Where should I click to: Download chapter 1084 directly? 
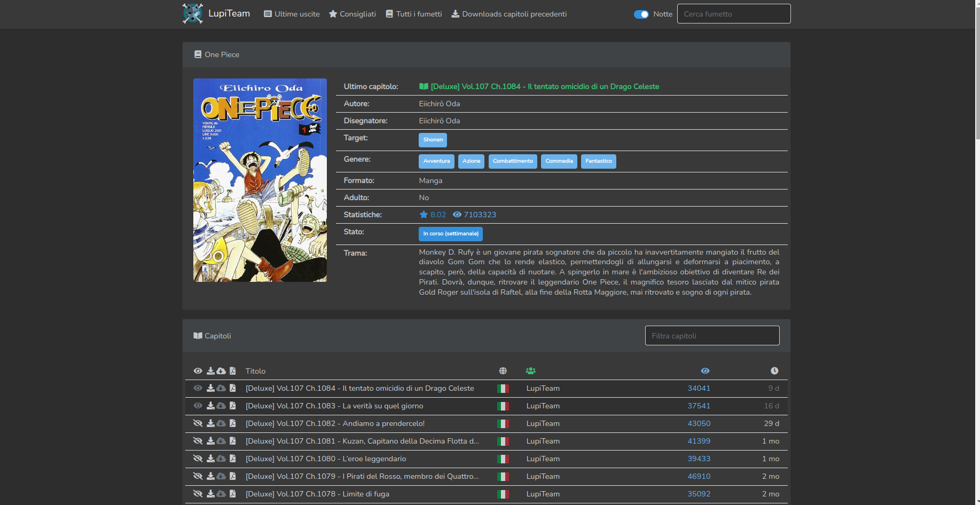click(210, 388)
